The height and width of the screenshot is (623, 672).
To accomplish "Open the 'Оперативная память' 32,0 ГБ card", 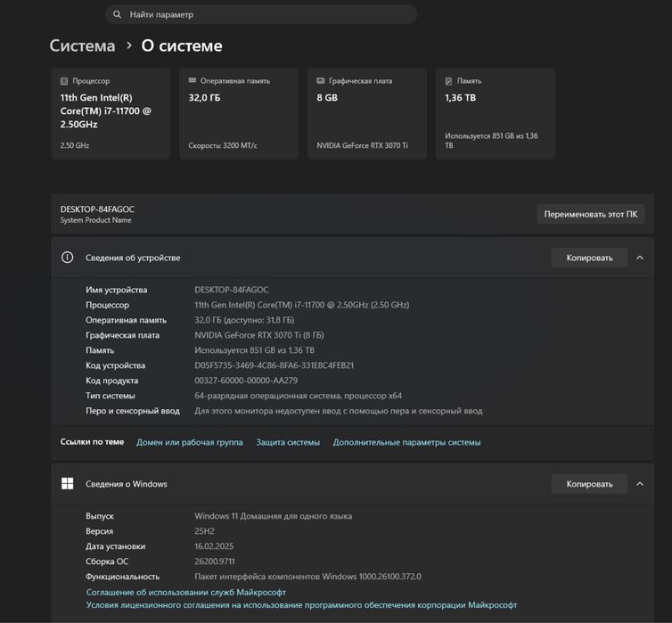I will (239, 113).
